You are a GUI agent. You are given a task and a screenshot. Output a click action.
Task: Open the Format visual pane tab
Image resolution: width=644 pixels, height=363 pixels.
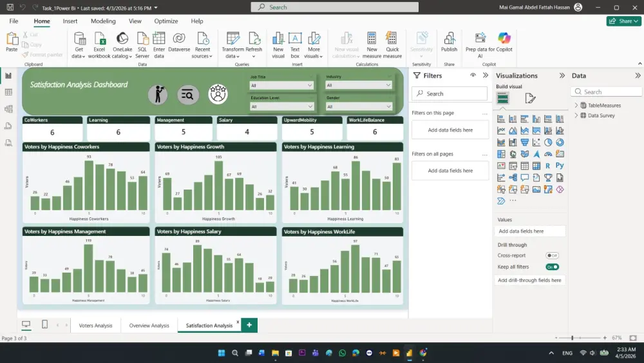[x=530, y=98]
